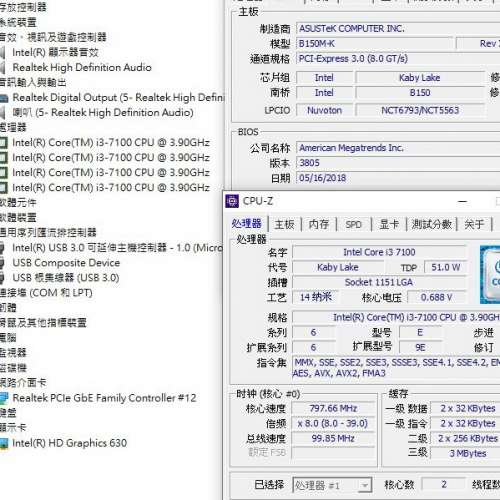Screen dimensions: 500x500
Task: Open the 关于 tab in CPU-Z
Action: click(474, 224)
